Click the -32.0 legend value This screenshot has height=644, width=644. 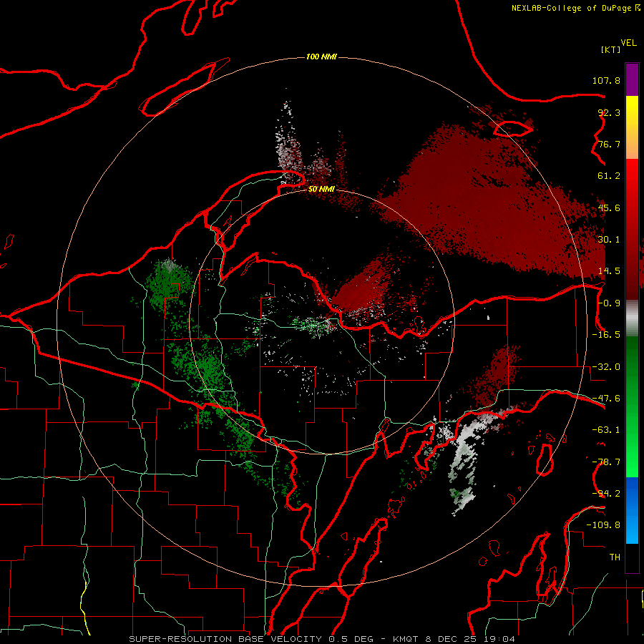coord(606,367)
